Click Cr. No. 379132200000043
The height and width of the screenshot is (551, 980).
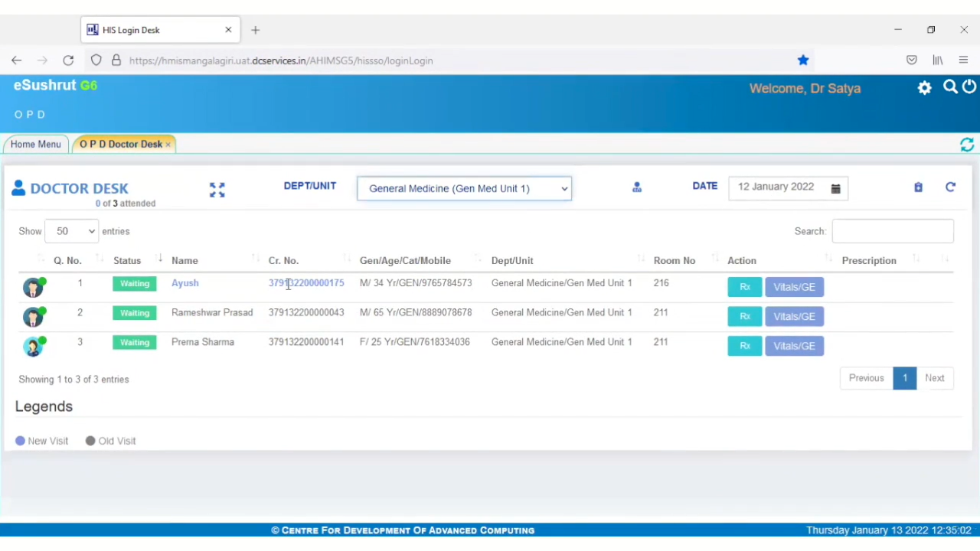point(306,313)
